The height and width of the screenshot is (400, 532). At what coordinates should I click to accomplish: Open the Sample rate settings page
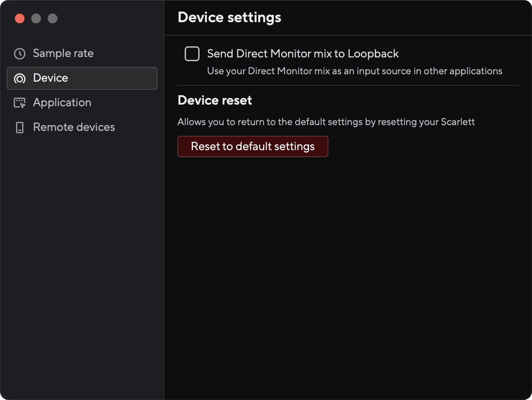click(63, 53)
